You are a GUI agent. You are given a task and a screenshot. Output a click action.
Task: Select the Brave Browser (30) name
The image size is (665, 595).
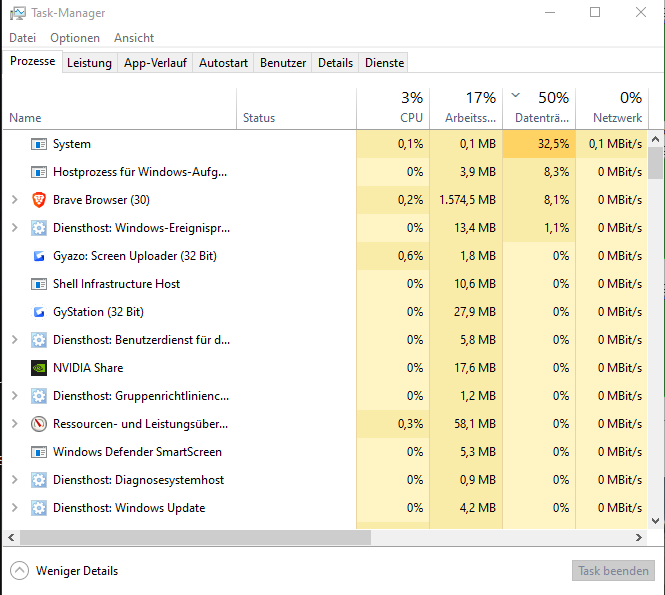[101, 200]
